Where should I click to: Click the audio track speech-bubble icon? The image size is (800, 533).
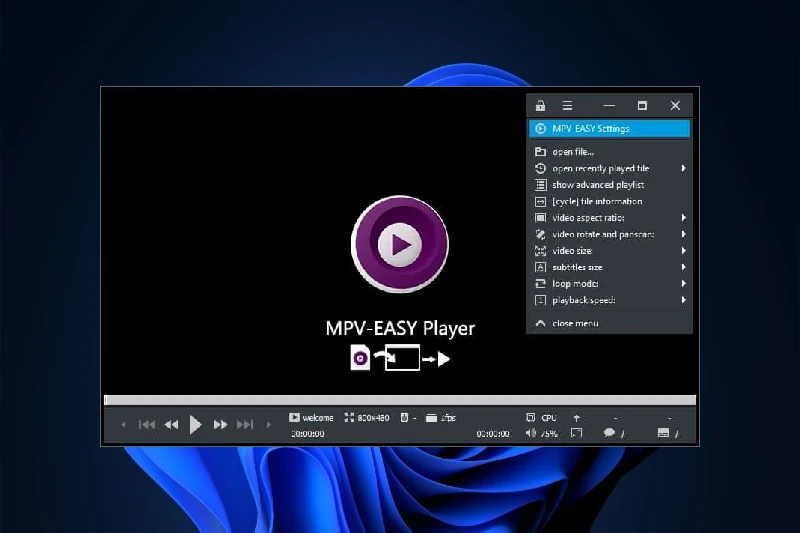(609, 433)
